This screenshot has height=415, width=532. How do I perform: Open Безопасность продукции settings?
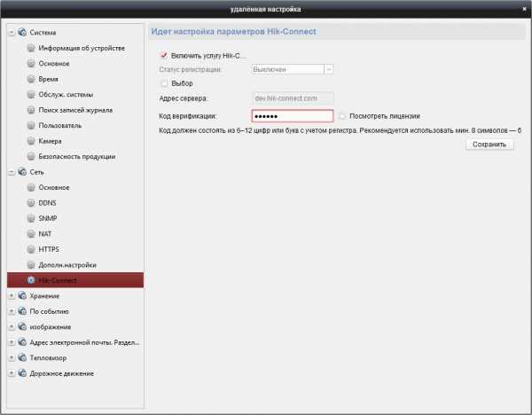point(76,156)
